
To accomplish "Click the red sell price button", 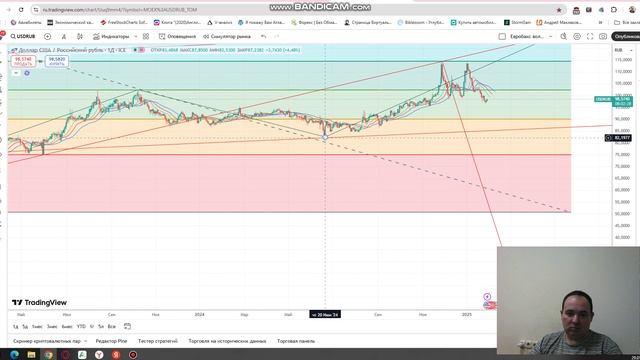I will coord(23,61).
